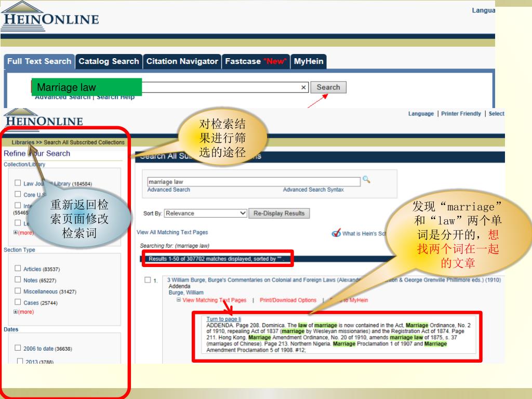Open the Burge's Commentaries result title
Viewport: 532px width, 399px height.
[x=334, y=280]
